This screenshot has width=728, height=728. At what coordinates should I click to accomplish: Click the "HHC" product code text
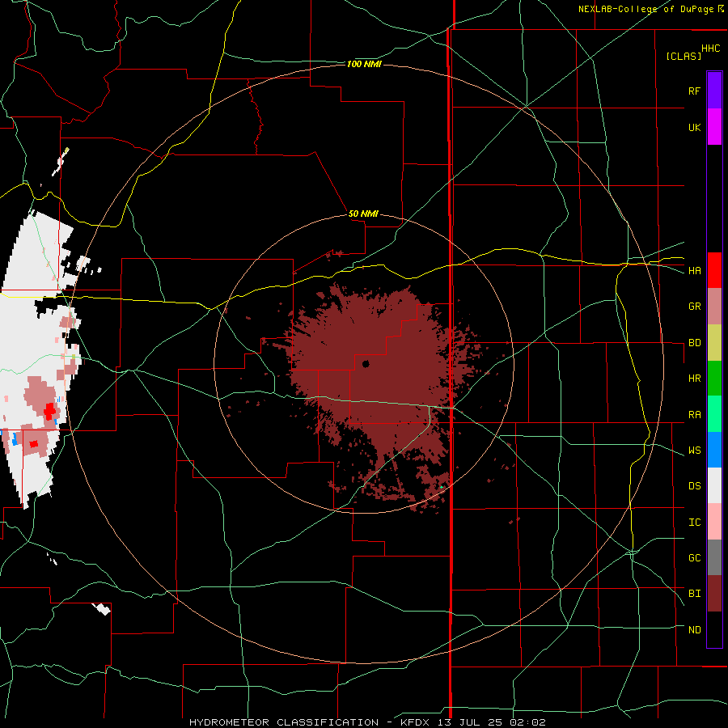(710, 49)
